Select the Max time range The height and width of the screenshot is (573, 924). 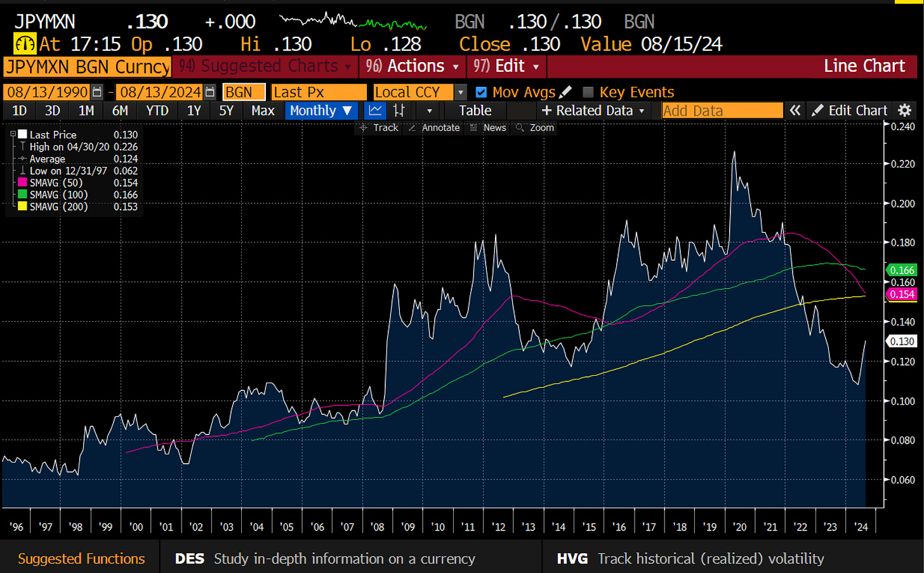(263, 110)
